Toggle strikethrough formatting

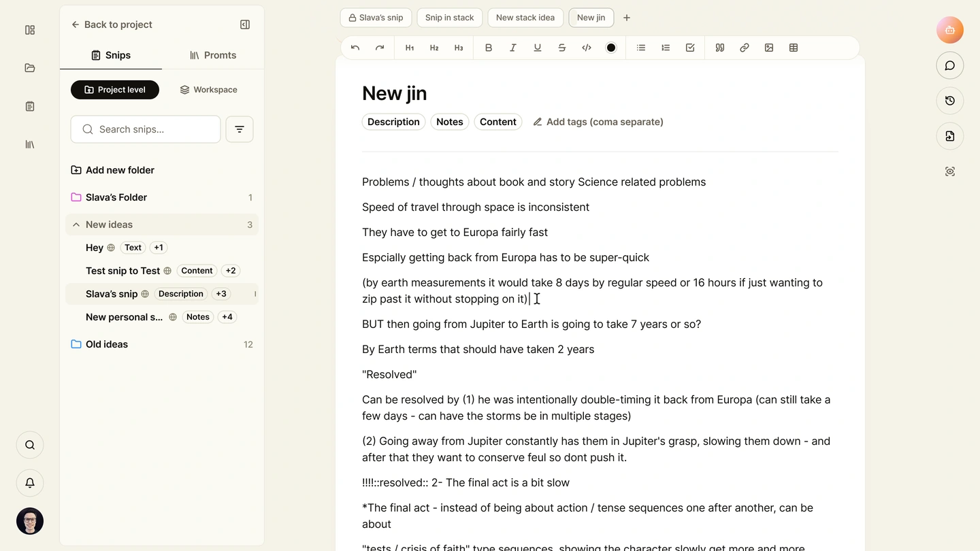coord(562,48)
